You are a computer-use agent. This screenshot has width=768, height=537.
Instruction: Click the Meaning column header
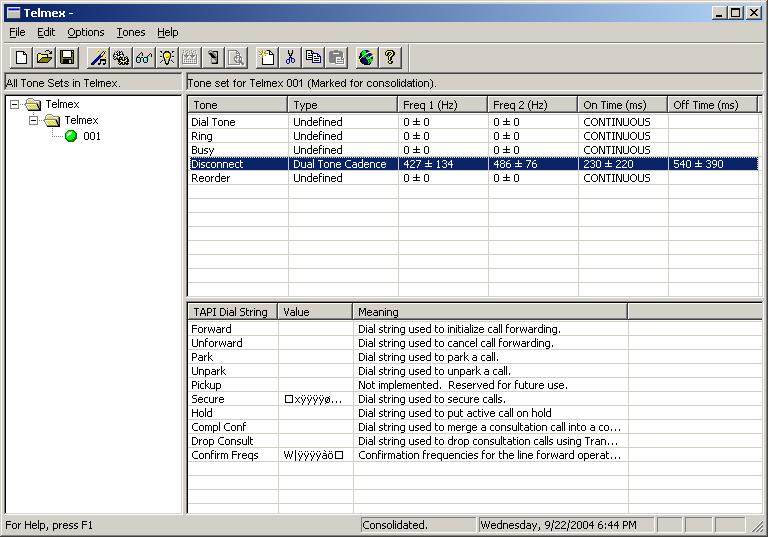[x=490, y=312]
